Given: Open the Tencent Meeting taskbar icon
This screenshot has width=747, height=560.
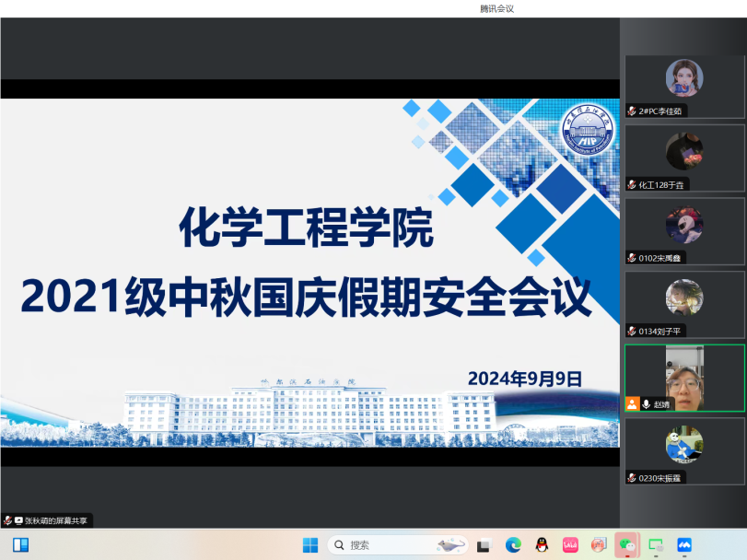Looking at the screenshot, I should (x=684, y=545).
